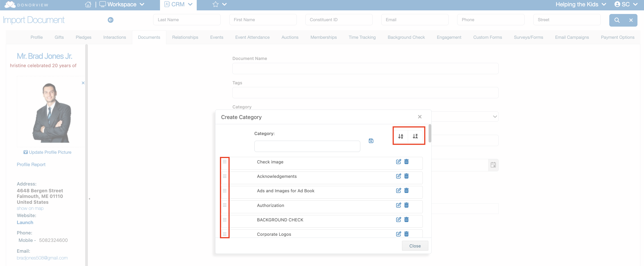Click the Create Category dialog scrollbar

tap(429, 134)
